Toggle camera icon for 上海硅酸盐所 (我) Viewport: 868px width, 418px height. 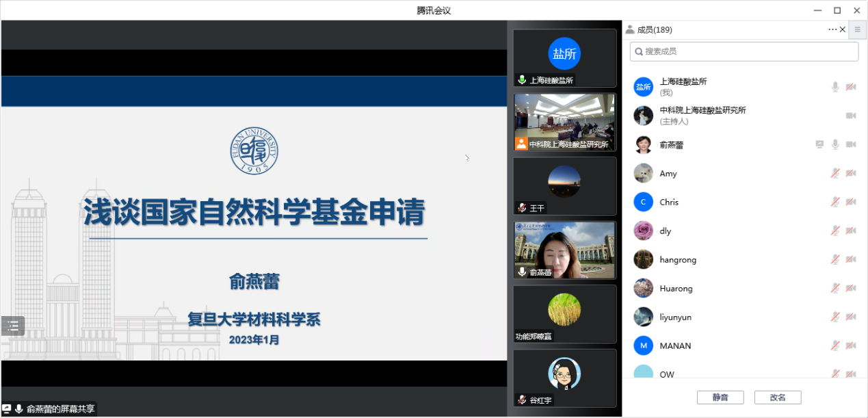click(851, 87)
